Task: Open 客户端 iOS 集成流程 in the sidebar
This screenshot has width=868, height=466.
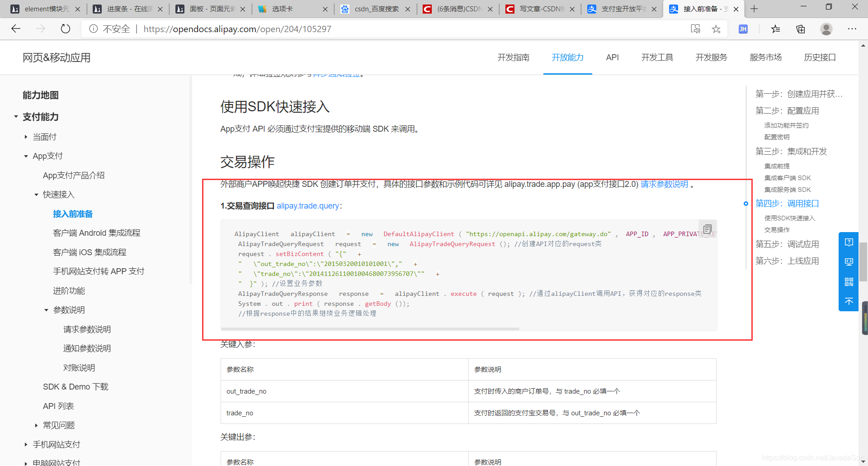Action: [90, 252]
